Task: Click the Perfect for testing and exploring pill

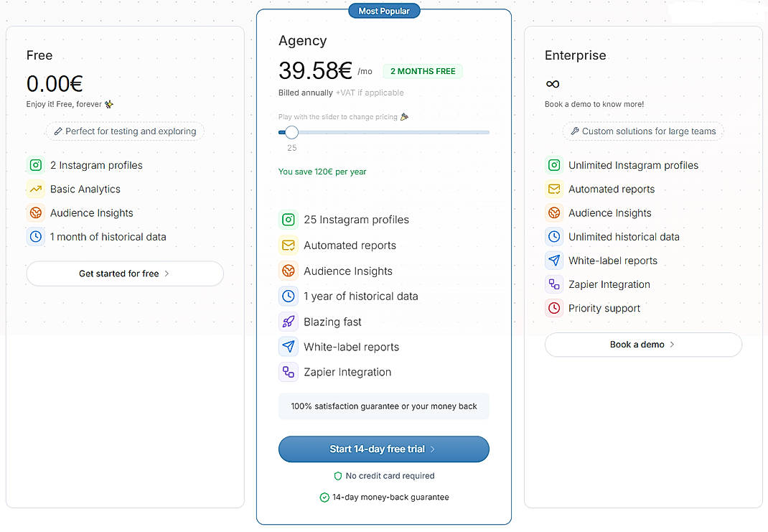Action: [x=125, y=131]
